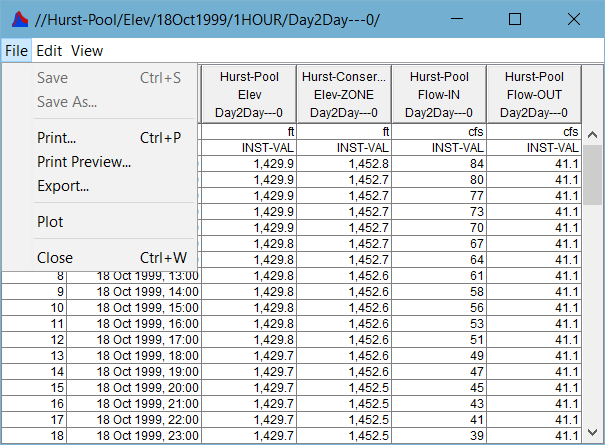Close the window using the title bar X
The image size is (605, 445).
point(573,20)
